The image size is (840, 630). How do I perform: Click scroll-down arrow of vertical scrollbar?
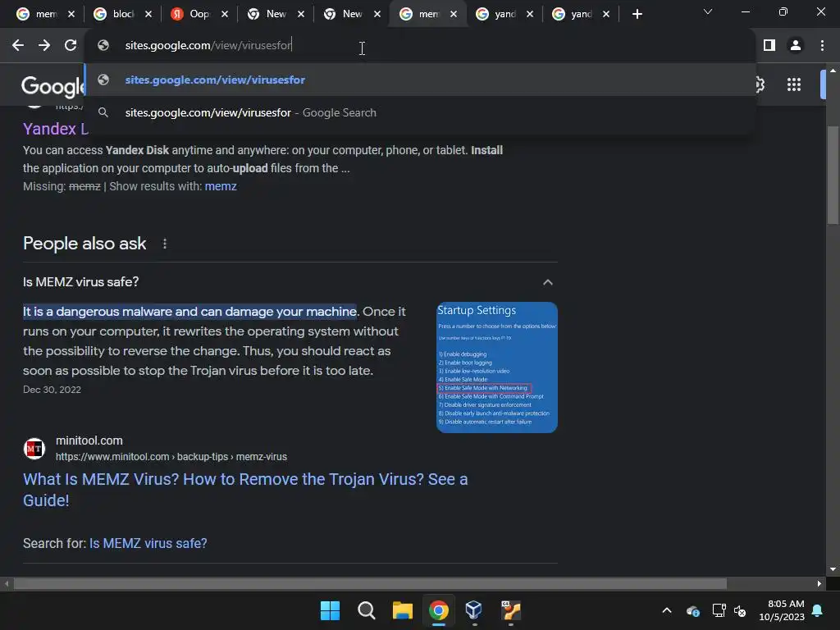(x=833, y=569)
